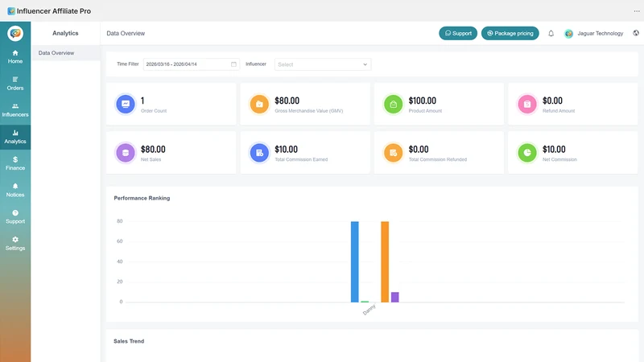
Task: Click the Danny label under the chart
Action: 369,310
